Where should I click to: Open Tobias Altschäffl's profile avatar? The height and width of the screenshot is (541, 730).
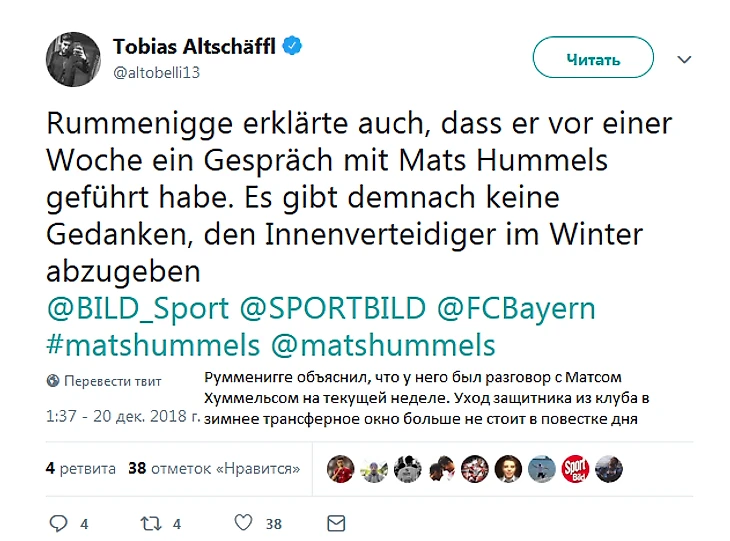tap(73, 59)
